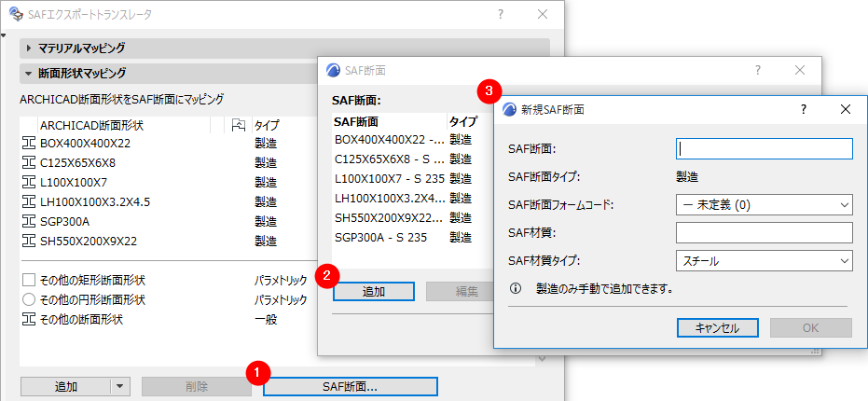
Task: Select the truncated LH100X100X3.2X4... SAF entry
Action: 413,199
